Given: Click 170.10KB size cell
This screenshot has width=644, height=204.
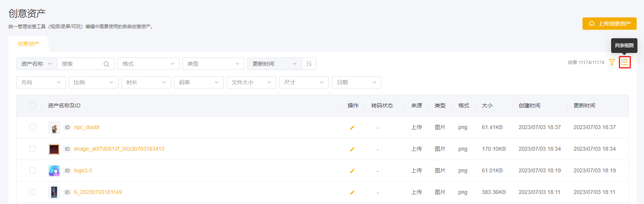Looking at the screenshot, I should point(494,149).
